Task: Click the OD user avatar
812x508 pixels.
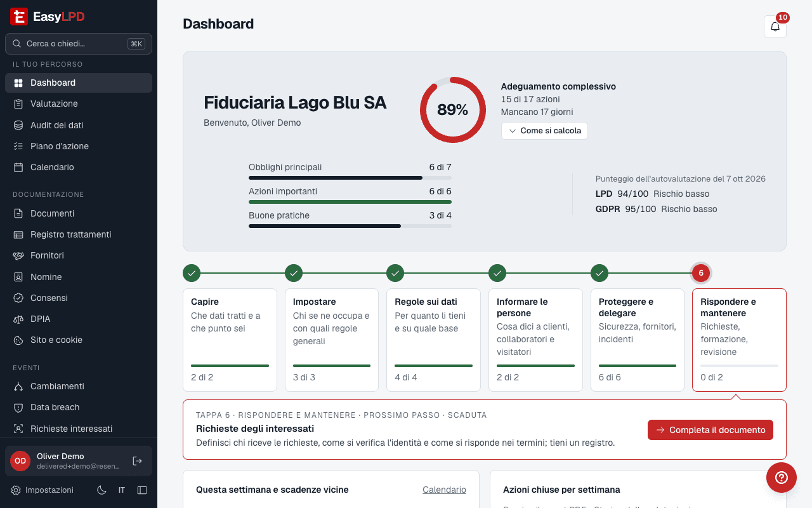Action: [20, 461]
